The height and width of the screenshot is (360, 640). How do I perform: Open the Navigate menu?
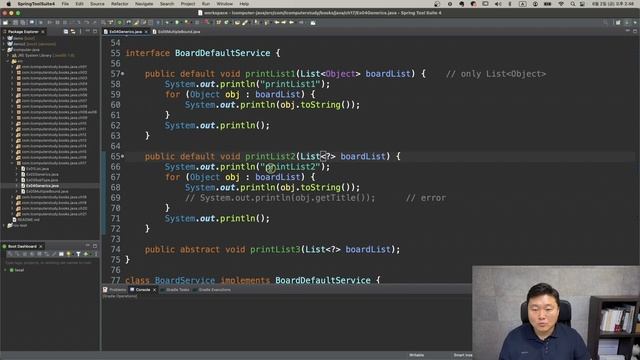144,4
